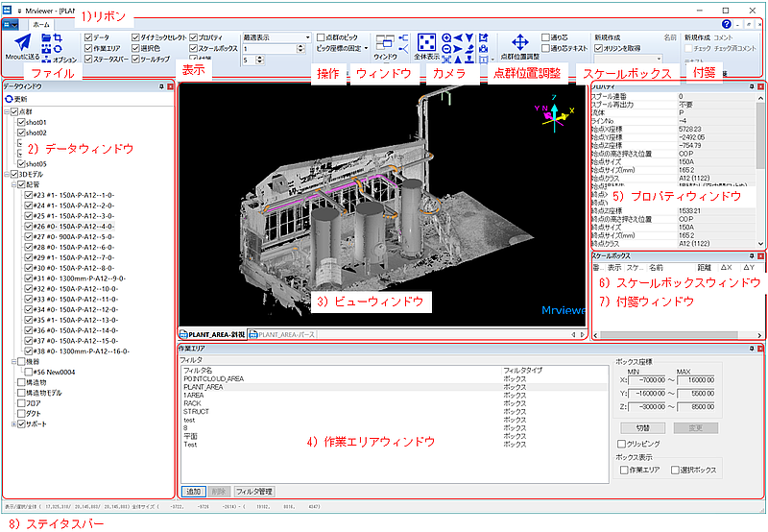This screenshot has height=532, width=768.
Task: Enable the クリッピング checkbox
Action: pyautogui.click(x=621, y=444)
